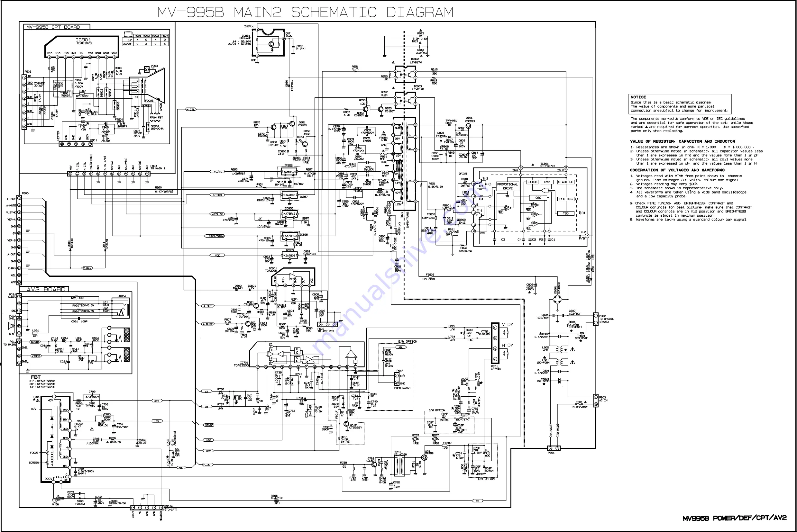The height and width of the screenshot is (532, 797).
Task: Click the TSD block in IC801
Action: pos(566,213)
